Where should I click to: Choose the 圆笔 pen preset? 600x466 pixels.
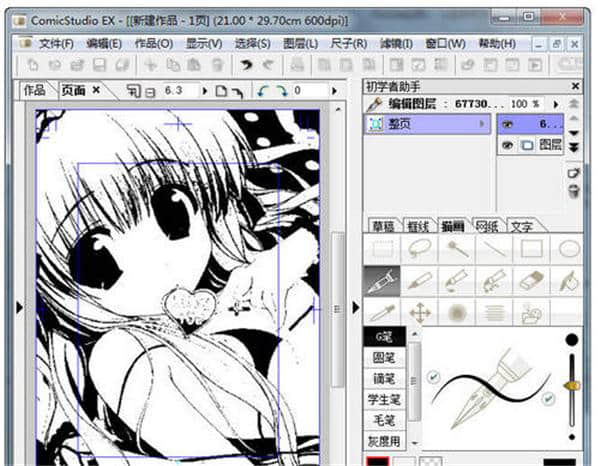click(x=383, y=358)
